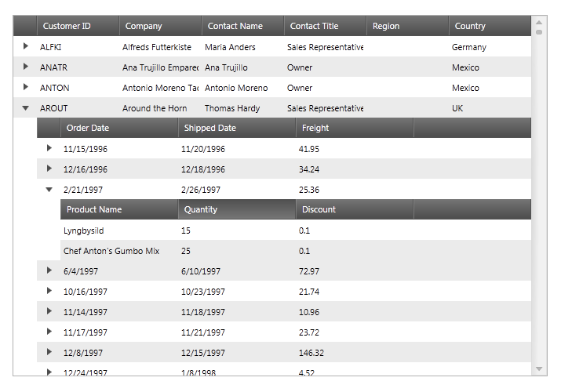Collapse the 2/21/1997 order details

point(49,190)
